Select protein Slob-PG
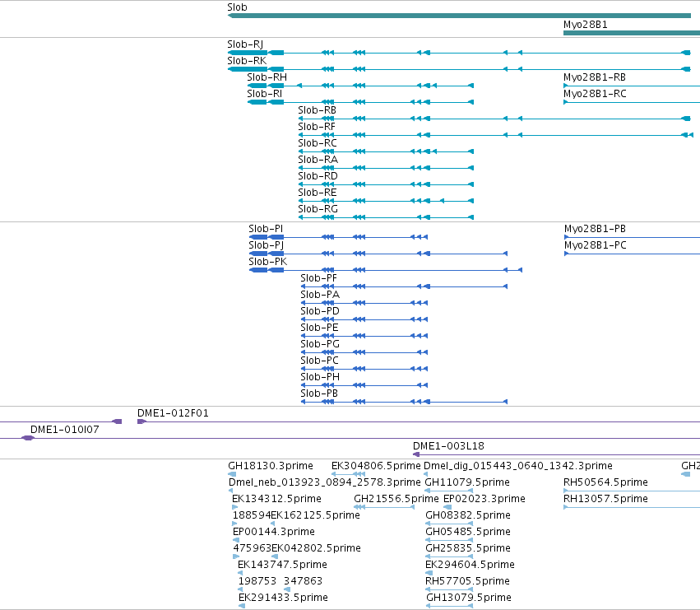700x610 pixels. click(320, 344)
